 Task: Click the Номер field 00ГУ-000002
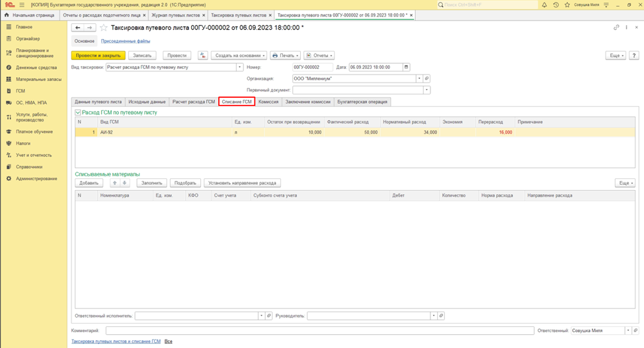(313, 67)
